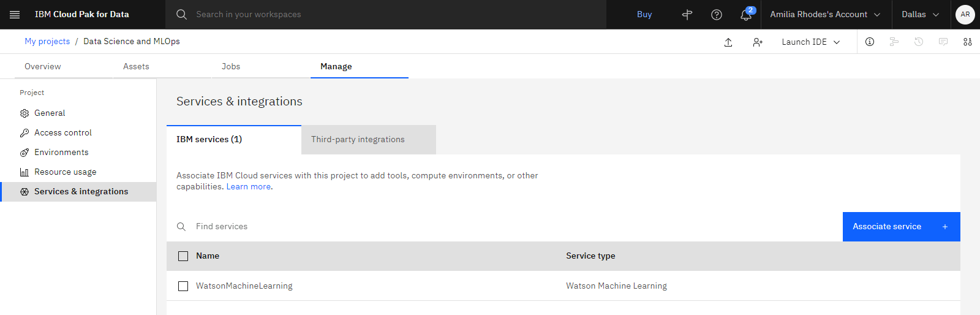Open the help question mark icon
Screen dimensions: 980x315
pyautogui.click(x=717, y=15)
